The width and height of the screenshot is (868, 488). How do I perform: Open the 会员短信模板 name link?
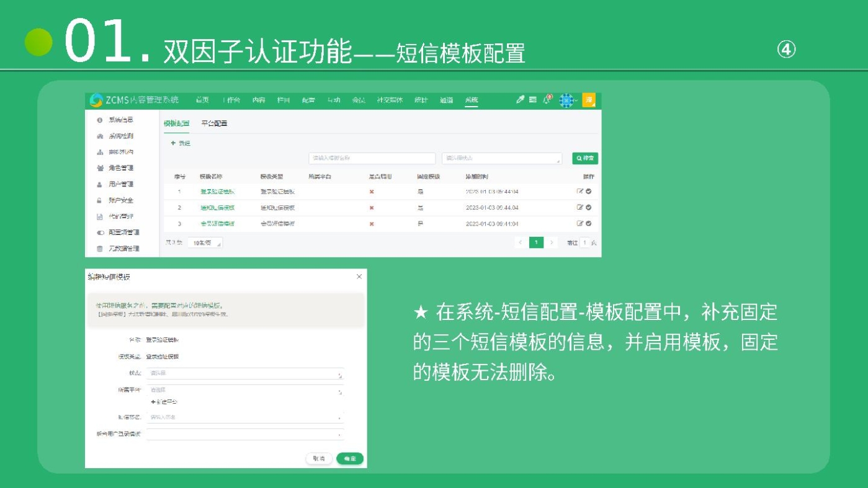[x=217, y=224]
